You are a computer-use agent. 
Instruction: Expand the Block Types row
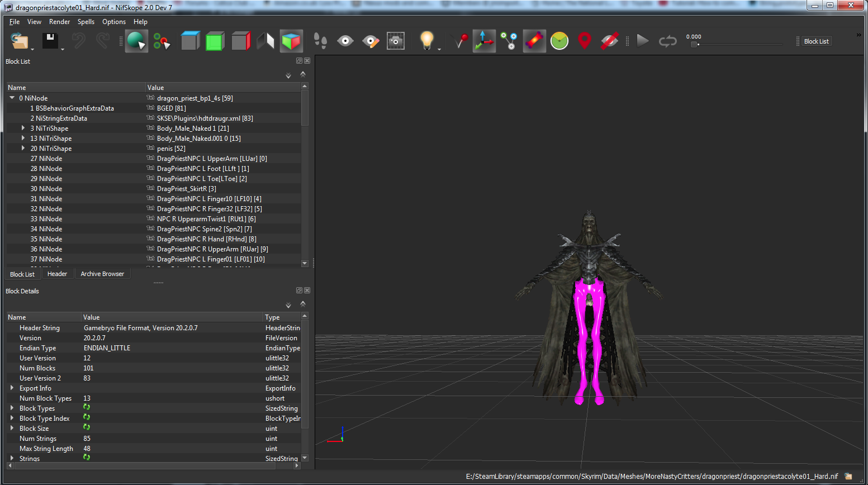(x=12, y=408)
